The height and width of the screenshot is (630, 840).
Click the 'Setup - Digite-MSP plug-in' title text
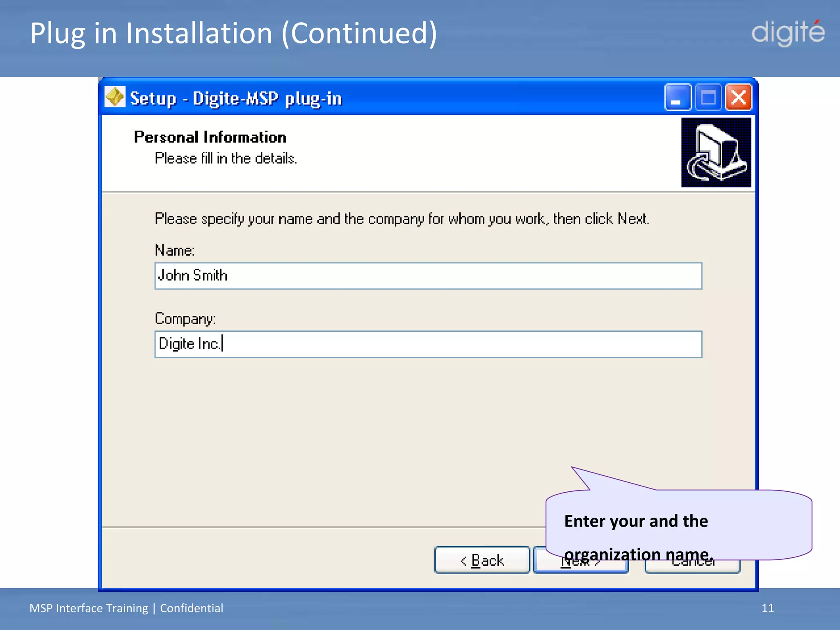(x=236, y=99)
